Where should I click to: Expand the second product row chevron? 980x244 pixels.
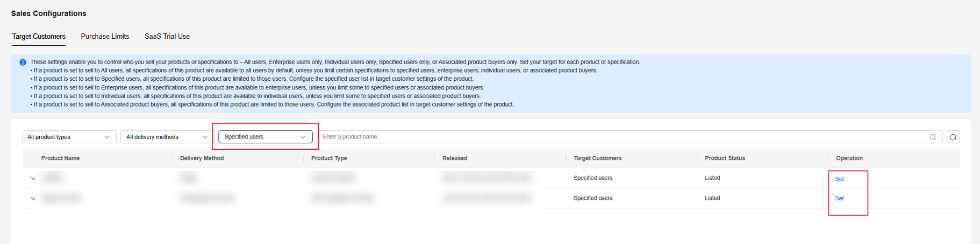33,198
